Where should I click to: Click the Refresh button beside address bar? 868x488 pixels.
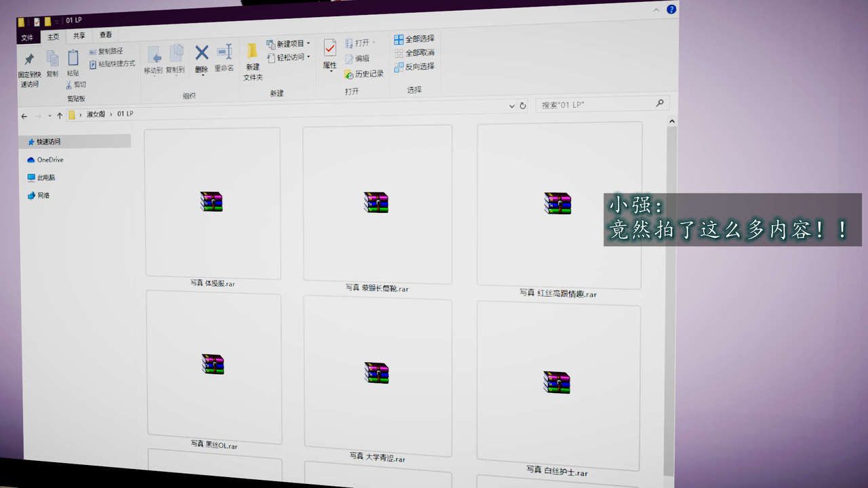(x=523, y=106)
